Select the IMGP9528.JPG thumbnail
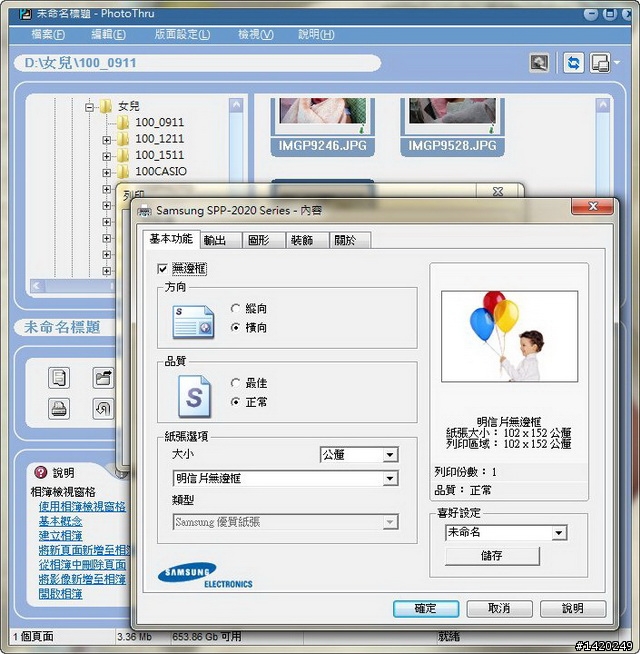The image size is (640, 654). tap(452, 127)
